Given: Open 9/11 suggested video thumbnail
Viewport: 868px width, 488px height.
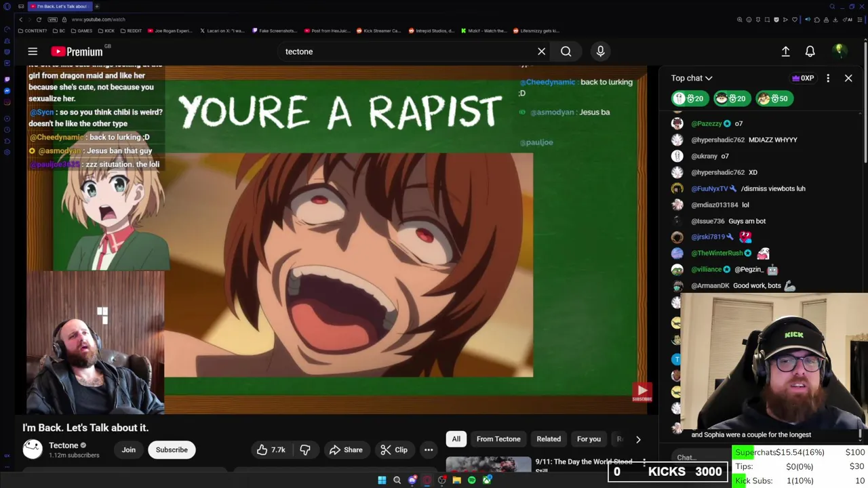Looking at the screenshot, I should point(488,466).
